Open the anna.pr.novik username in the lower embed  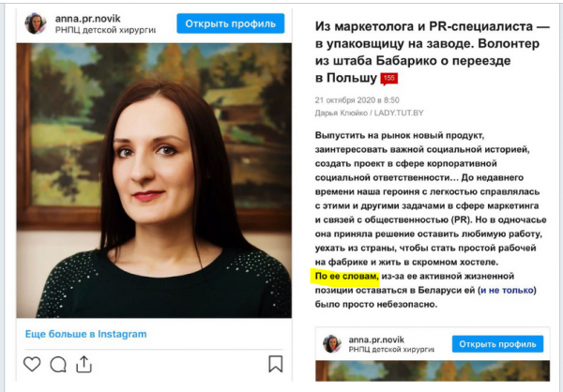point(376,339)
